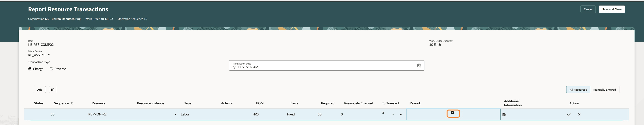644x125 pixels.
Task: Discard row edit with X action
Action: pyautogui.click(x=579, y=115)
